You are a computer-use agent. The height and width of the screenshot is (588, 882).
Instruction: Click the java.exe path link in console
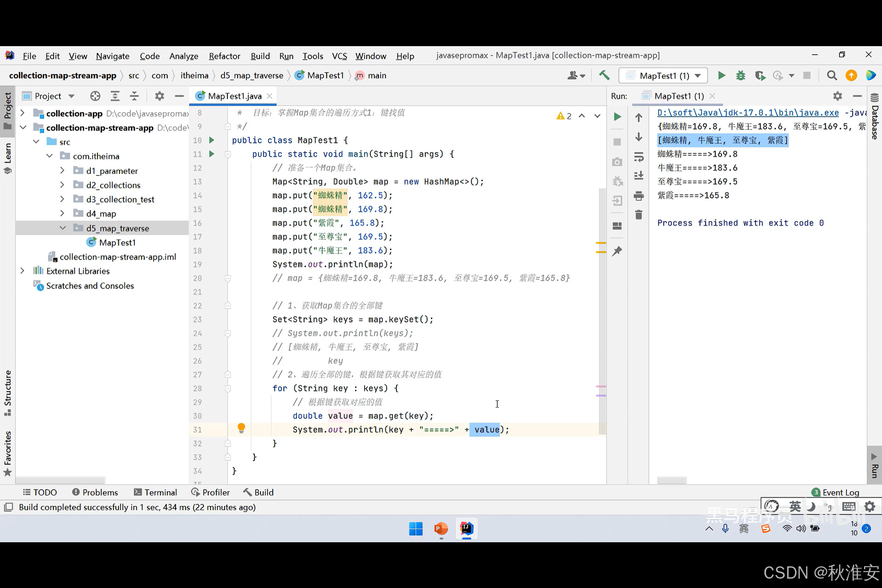tap(748, 113)
